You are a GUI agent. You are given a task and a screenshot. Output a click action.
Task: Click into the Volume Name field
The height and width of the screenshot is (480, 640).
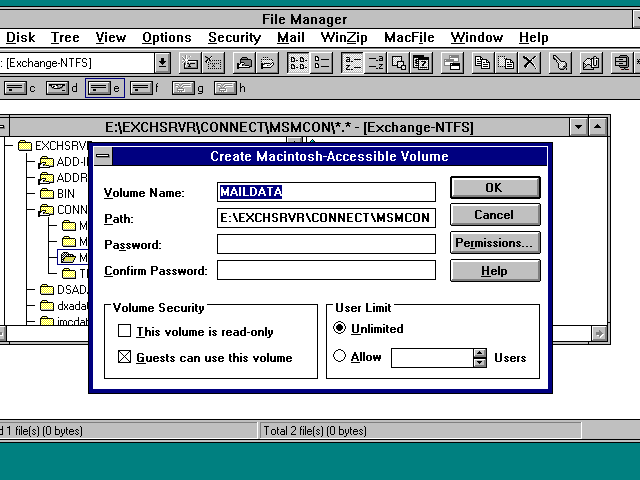326,192
